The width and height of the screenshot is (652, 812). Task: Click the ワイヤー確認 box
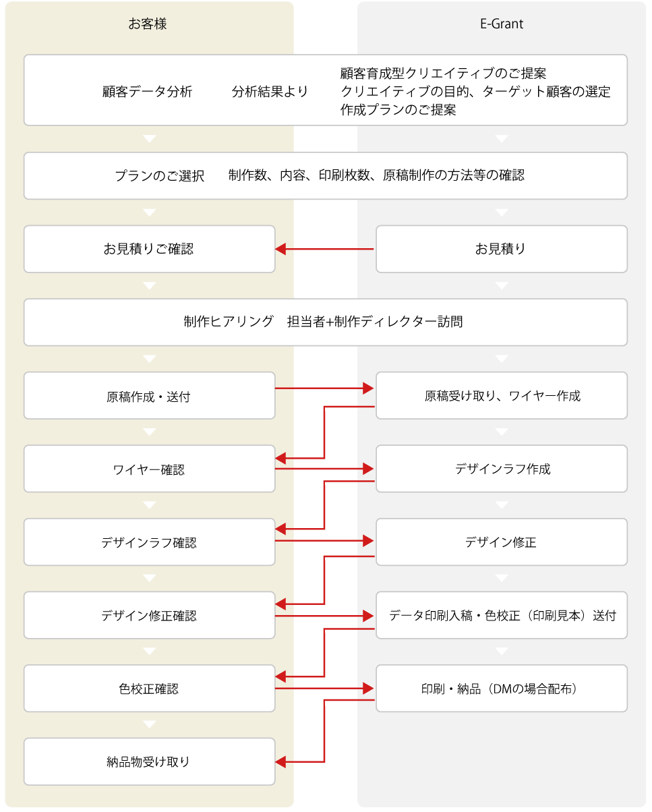[149, 469]
